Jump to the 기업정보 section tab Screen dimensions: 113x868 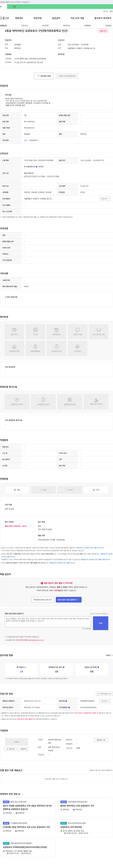108,26
